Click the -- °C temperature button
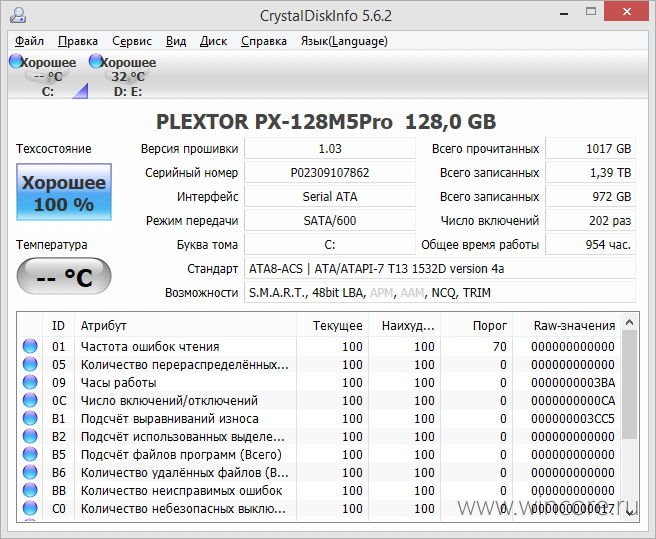 64,277
